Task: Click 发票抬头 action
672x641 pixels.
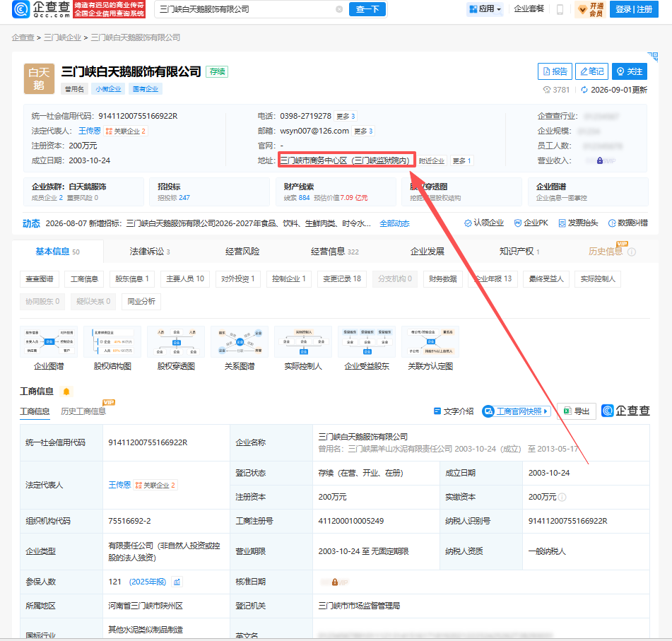Action: click(x=578, y=223)
